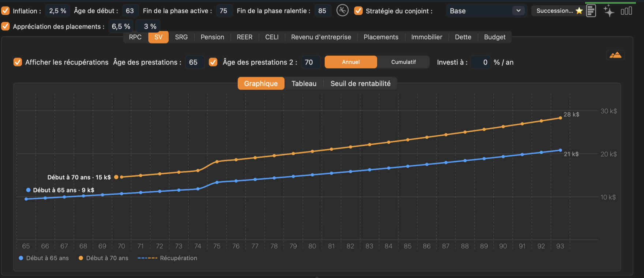The width and height of the screenshot is (644, 278).
Task: Toggle Récupération dashed legend item
Action: tap(168, 258)
